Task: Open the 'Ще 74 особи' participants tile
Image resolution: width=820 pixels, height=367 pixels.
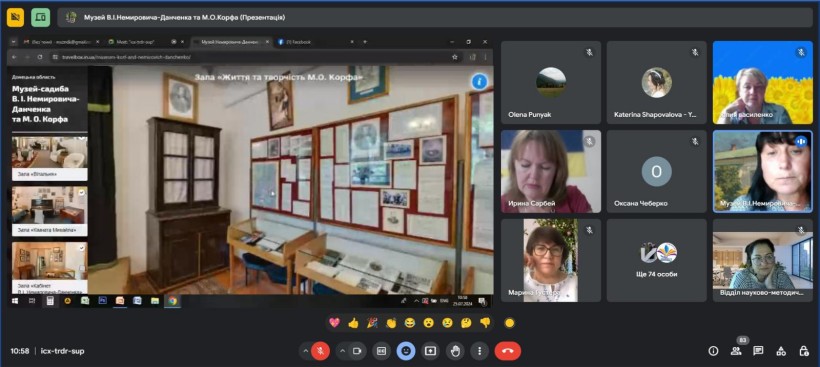Action: click(657, 260)
